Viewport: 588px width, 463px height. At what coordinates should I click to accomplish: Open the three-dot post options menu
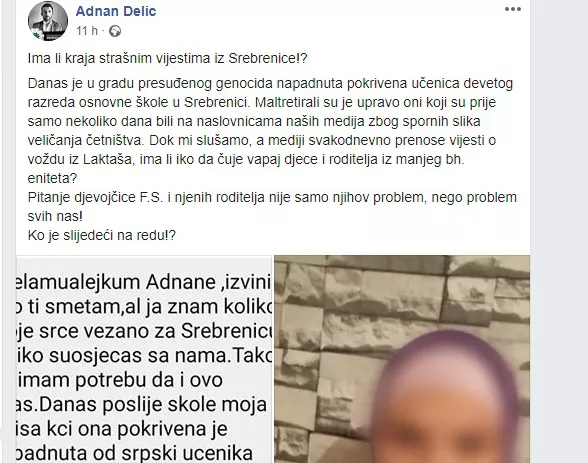click(513, 9)
